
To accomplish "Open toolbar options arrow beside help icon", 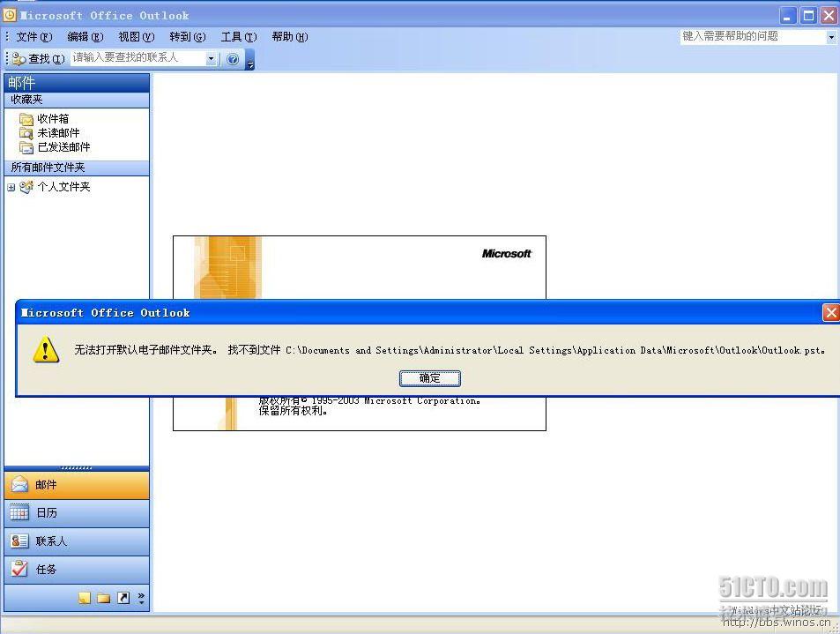I will click(x=249, y=59).
